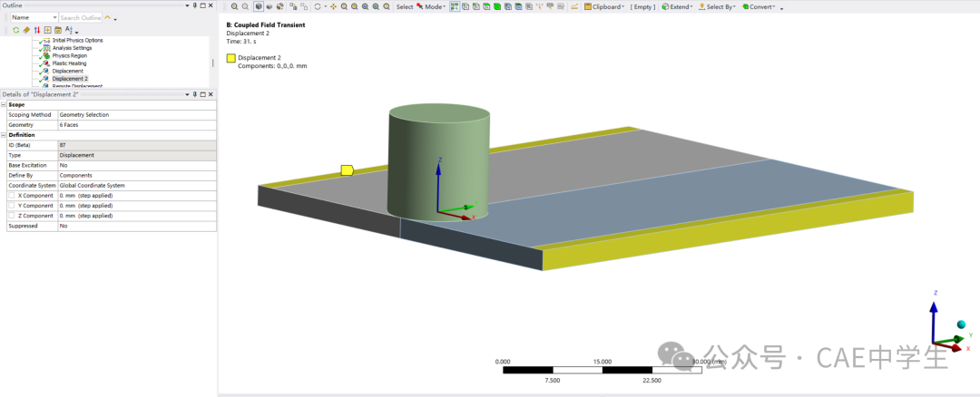Select the Displacement tree item
Viewport: 980px width, 397px height.
click(67, 72)
